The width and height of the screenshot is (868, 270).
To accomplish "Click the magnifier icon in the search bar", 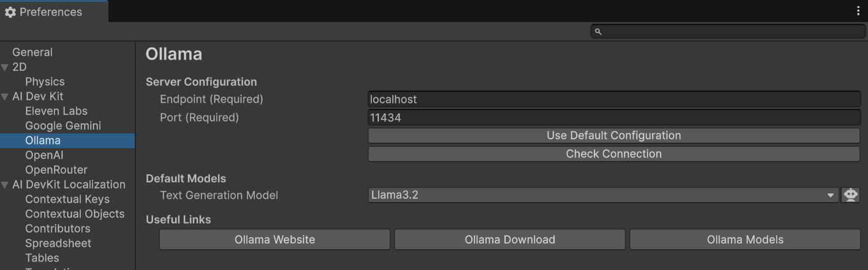I will (598, 32).
